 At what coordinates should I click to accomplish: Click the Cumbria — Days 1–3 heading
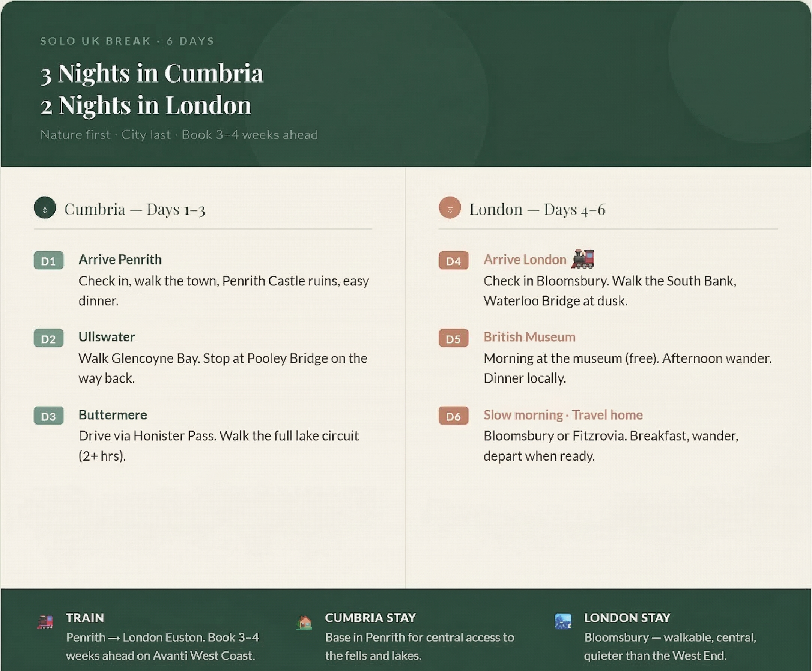[x=135, y=210]
